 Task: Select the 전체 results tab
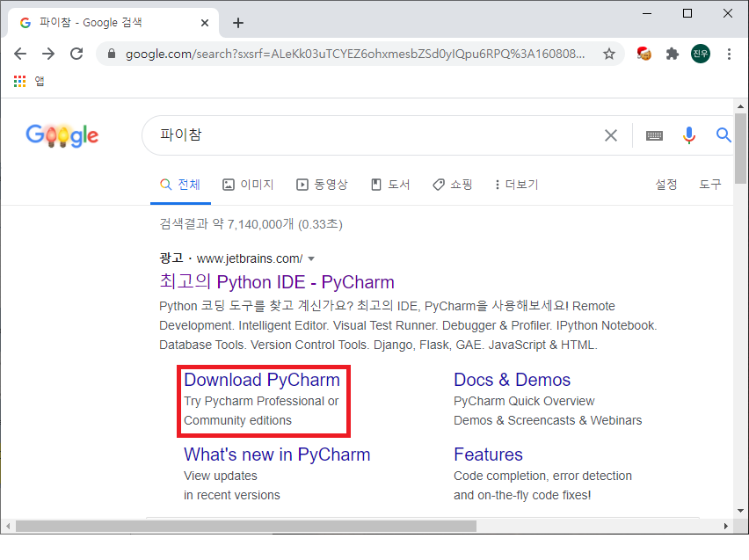[180, 185]
